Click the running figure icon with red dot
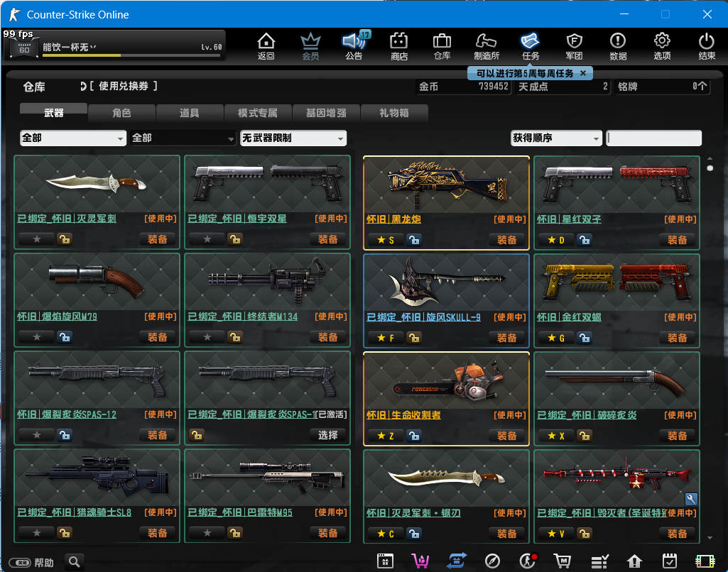Screen dimensions: 728x572 528,561
